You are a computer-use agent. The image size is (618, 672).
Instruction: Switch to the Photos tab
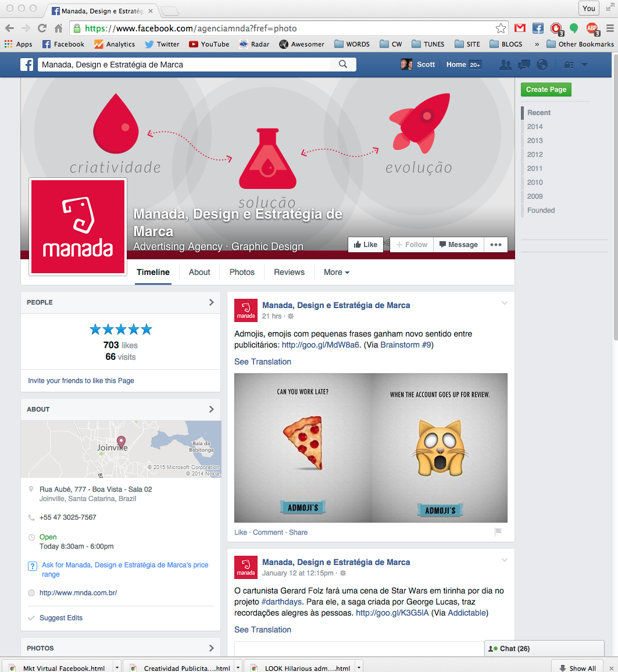(242, 272)
